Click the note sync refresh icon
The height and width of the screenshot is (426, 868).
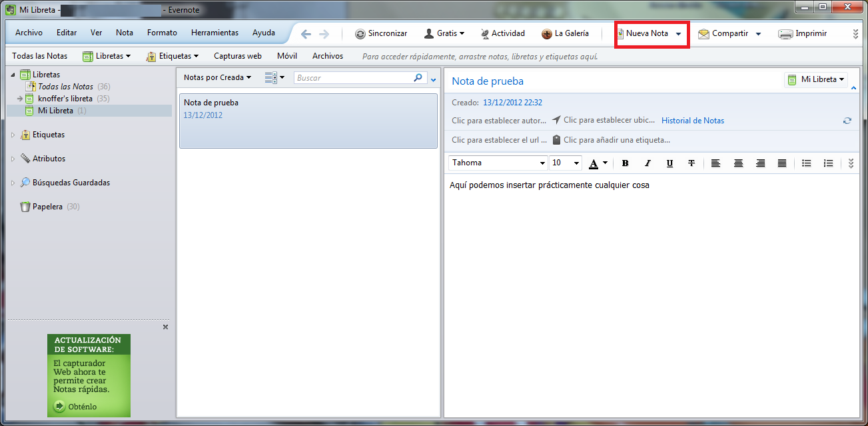coord(847,121)
